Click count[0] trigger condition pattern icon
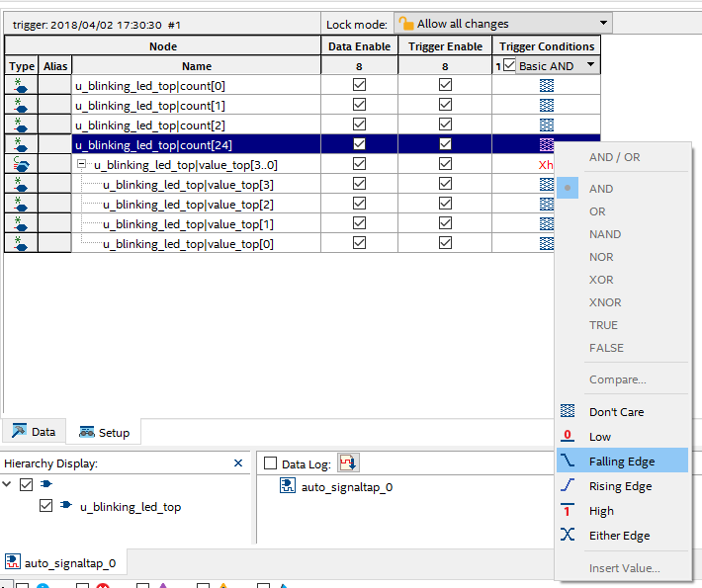 [x=546, y=86]
